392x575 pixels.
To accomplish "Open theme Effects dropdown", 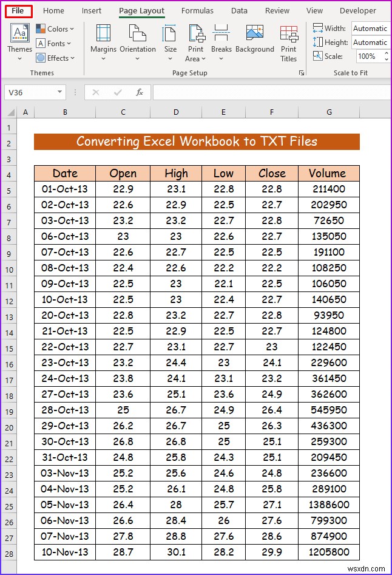I will point(55,58).
